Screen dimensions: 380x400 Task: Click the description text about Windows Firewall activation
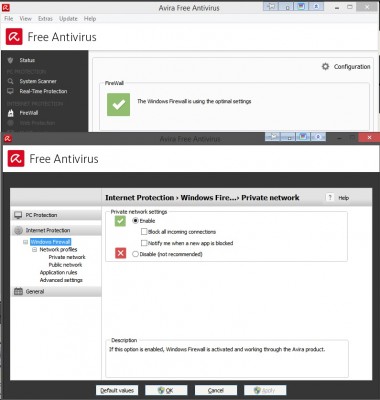point(217,350)
